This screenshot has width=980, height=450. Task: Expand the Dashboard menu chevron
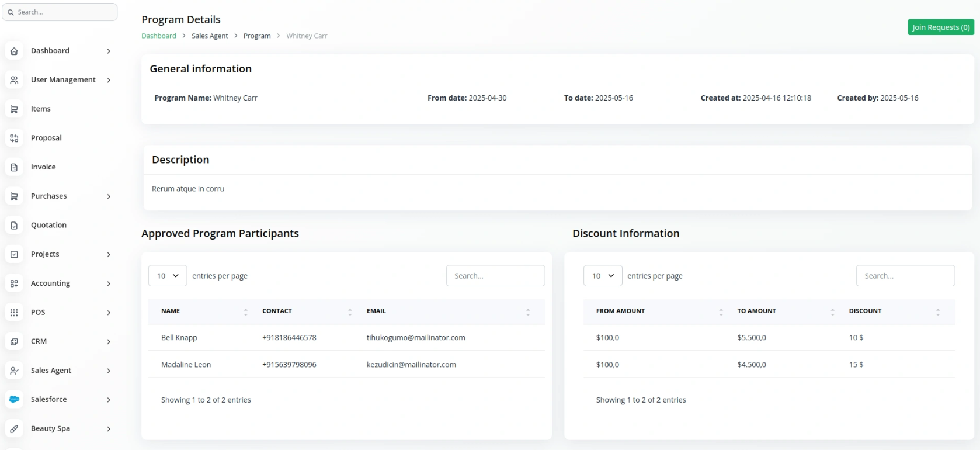(109, 51)
